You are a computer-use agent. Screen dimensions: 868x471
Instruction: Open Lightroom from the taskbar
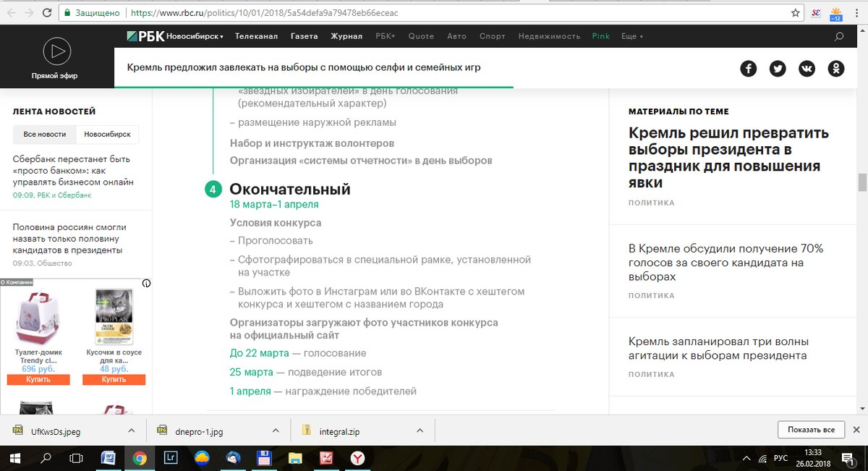[x=171, y=457]
